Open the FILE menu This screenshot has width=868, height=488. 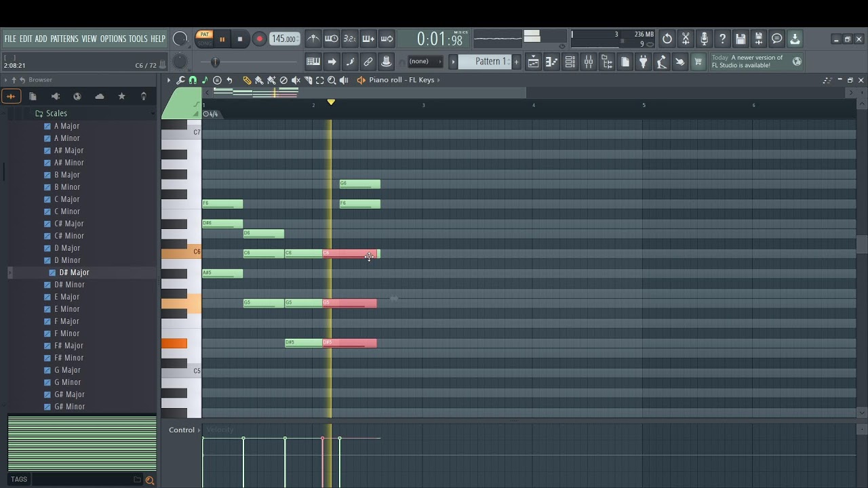point(10,39)
